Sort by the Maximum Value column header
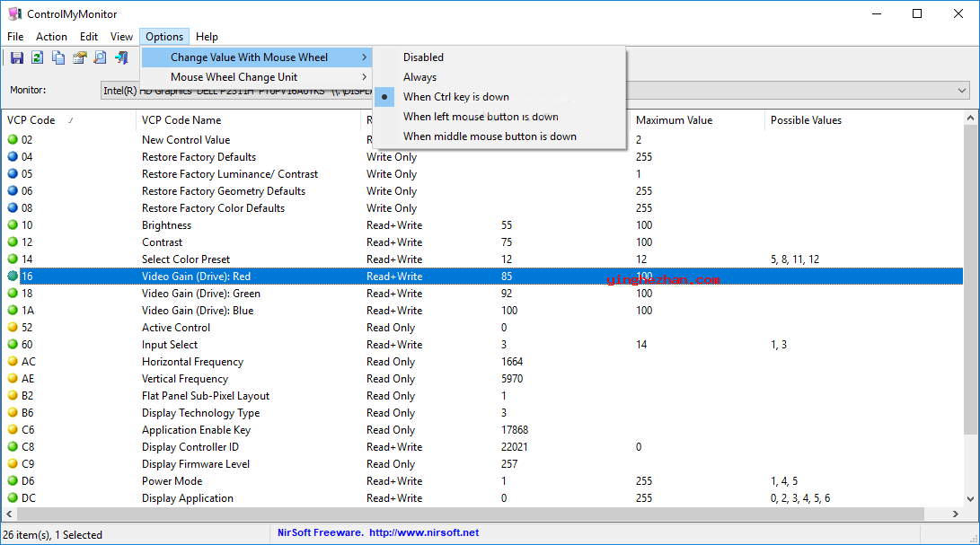 697,120
